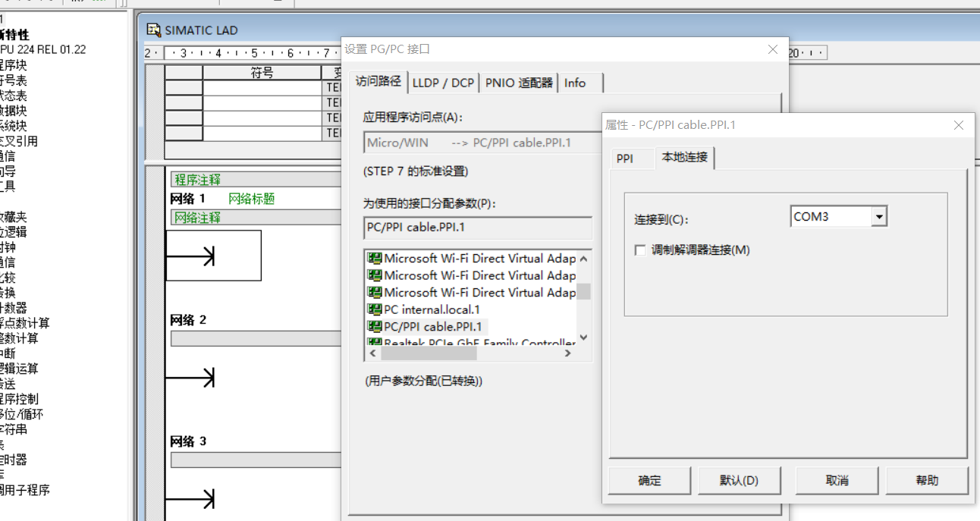Select 状态表 in the project tree

14,96
